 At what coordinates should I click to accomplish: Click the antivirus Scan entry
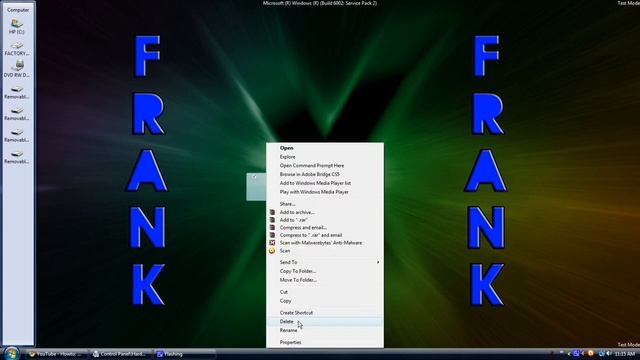pos(324,251)
